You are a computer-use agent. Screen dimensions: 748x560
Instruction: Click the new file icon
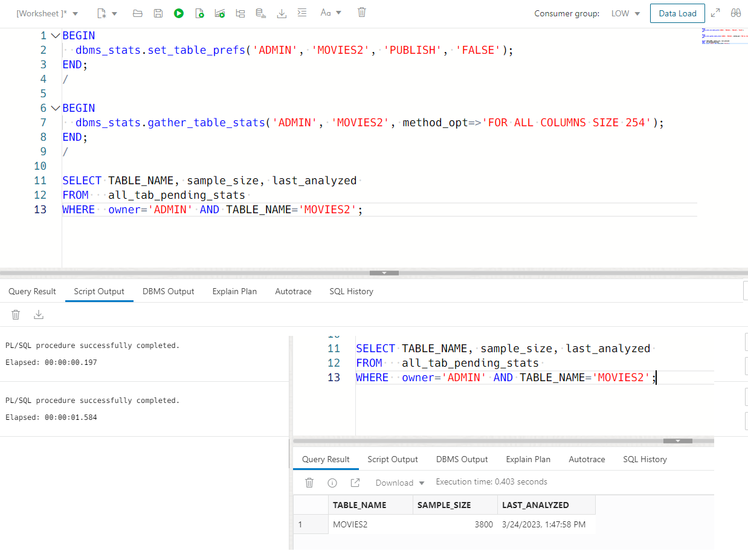tap(102, 13)
